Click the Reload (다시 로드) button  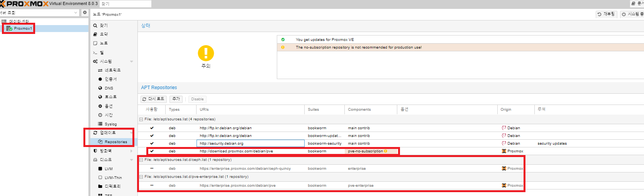[x=153, y=99]
